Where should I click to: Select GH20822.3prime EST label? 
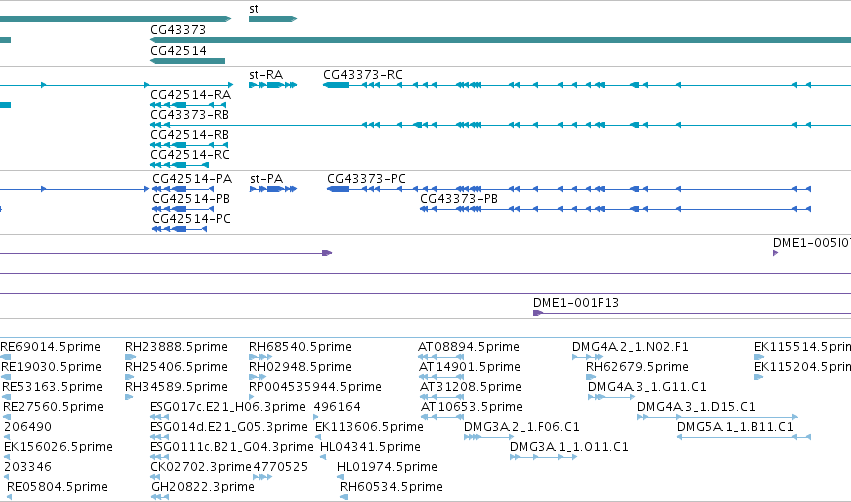coord(203,487)
